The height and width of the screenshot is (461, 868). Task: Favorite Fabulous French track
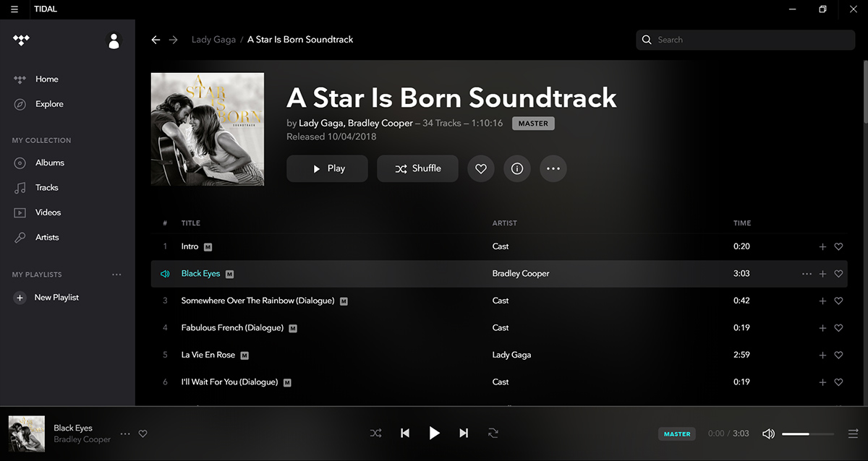tap(838, 328)
